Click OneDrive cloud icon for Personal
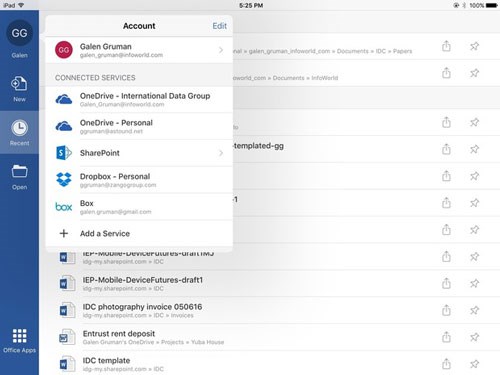This screenshot has width=500, height=375. click(x=64, y=126)
